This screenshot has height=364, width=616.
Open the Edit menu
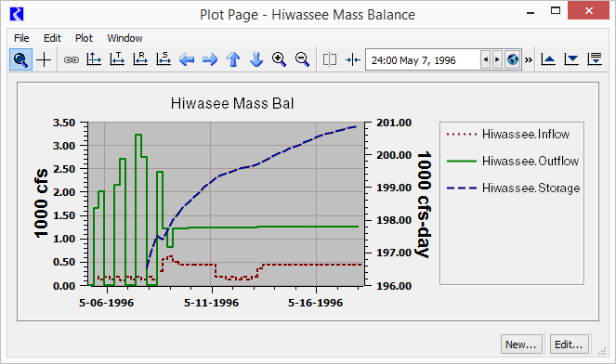52,38
